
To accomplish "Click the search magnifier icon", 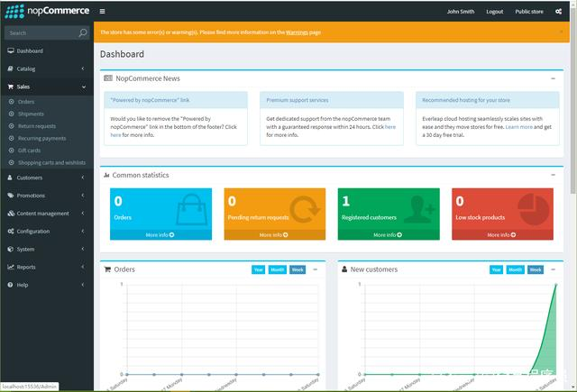I will [x=83, y=32].
